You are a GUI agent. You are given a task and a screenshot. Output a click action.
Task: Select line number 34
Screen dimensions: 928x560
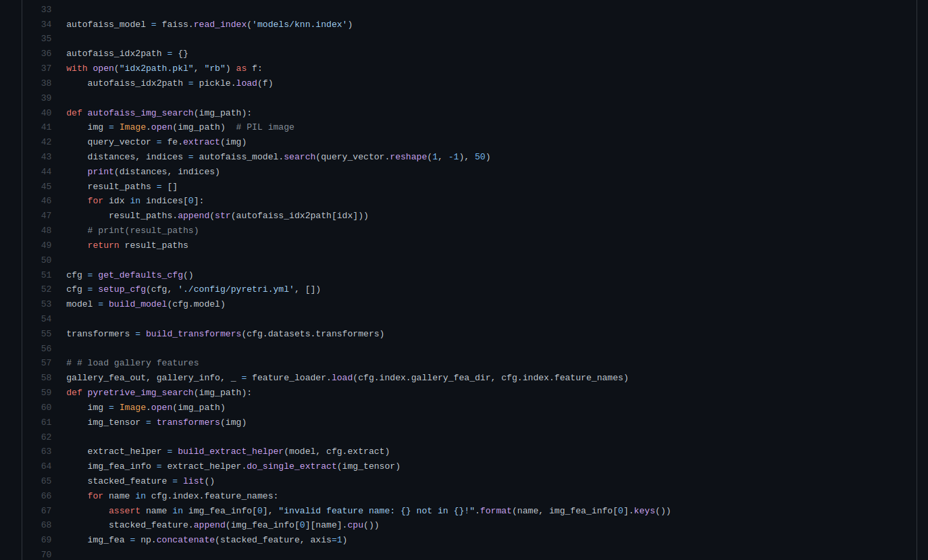46,24
